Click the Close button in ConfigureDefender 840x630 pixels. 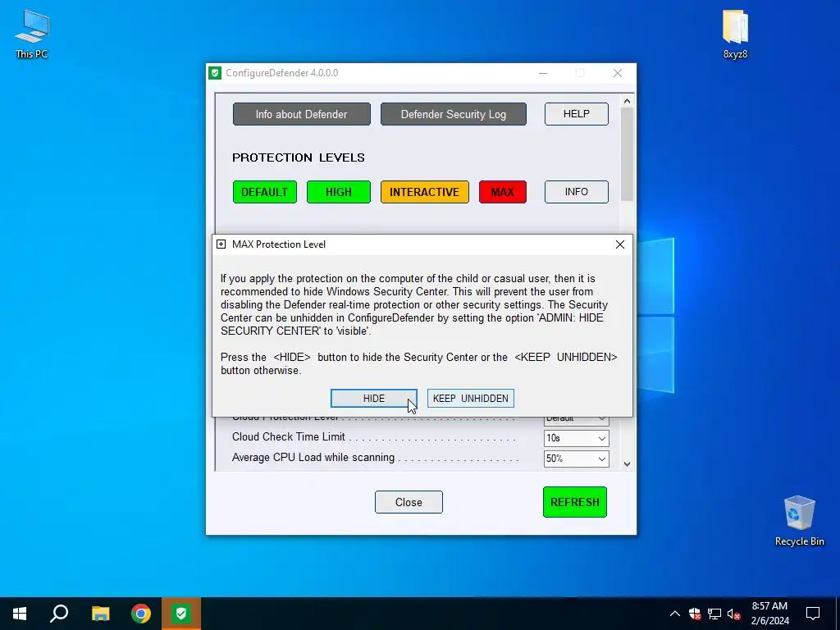409,502
